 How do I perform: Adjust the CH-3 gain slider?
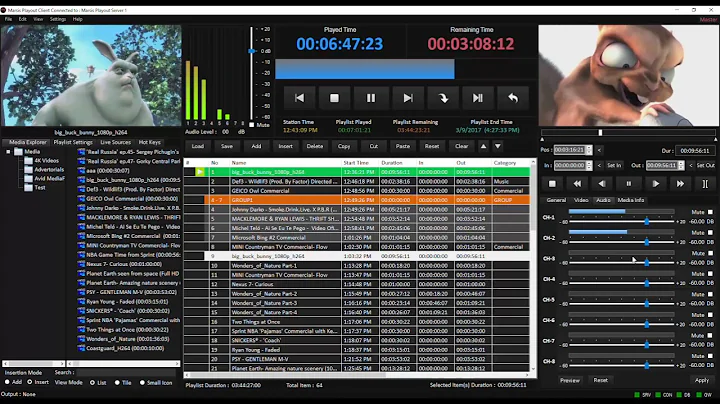647,263
